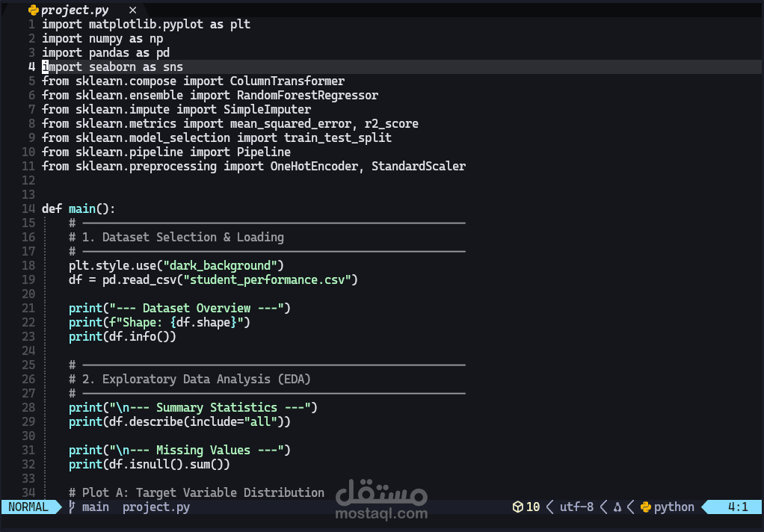This screenshot has height=532, width=764.
Task: Click df.isnull().sum() on line 32
Action: click(x=166, y=464)
